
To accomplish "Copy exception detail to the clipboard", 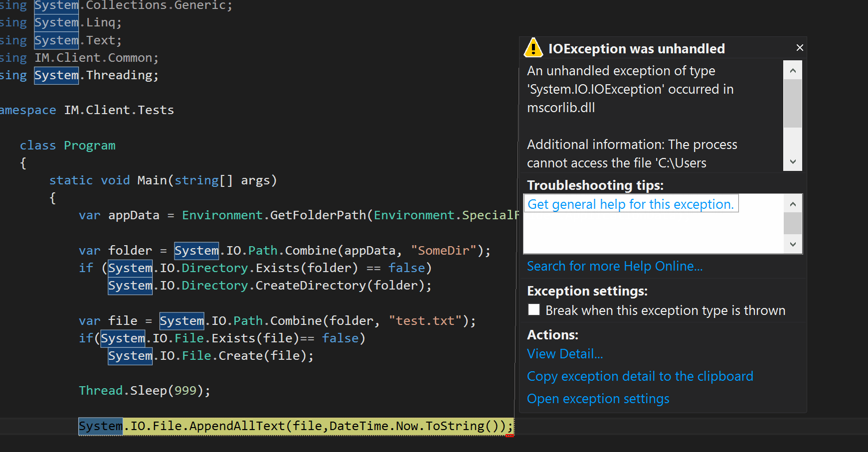I will tap(640, 376).
